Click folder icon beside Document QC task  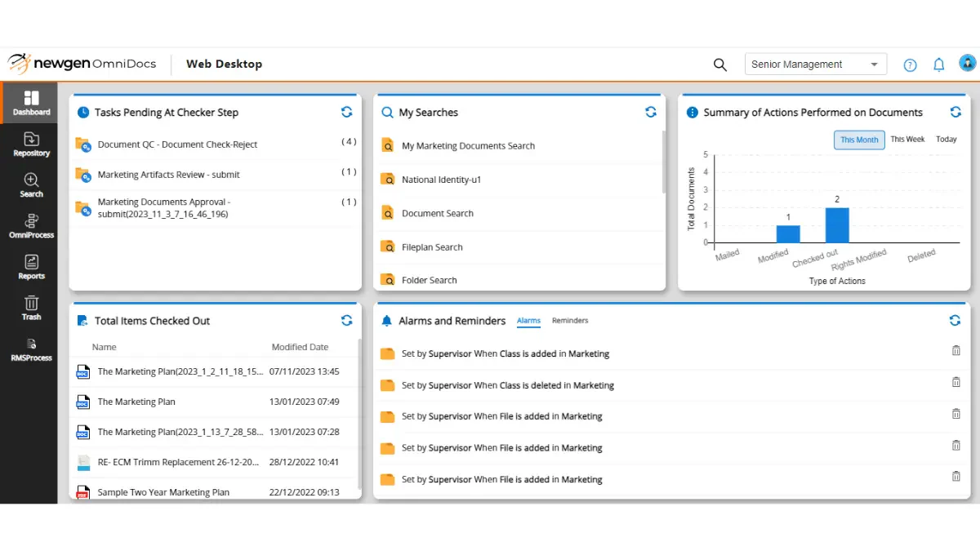(x=82, y=144)
